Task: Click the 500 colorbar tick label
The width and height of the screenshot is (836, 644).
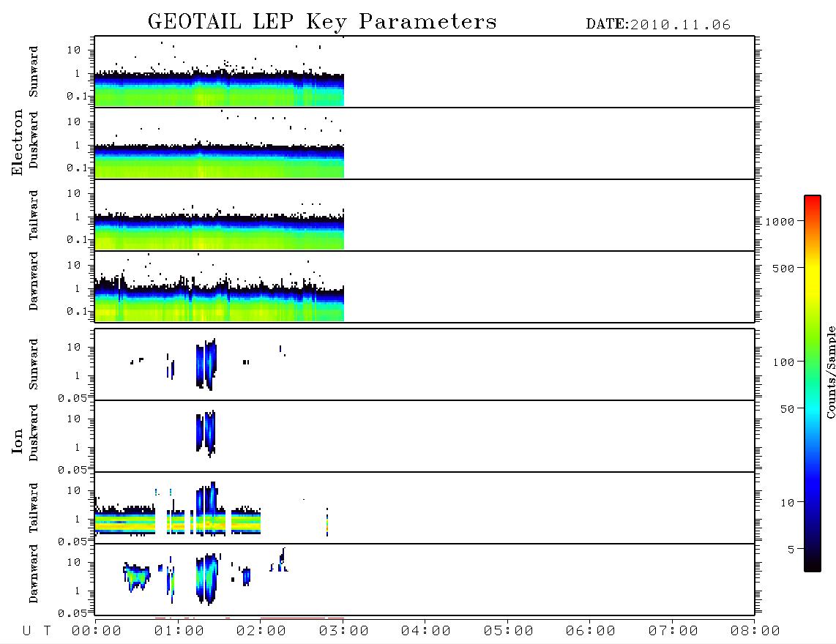Action: click(x=784, y=269)
